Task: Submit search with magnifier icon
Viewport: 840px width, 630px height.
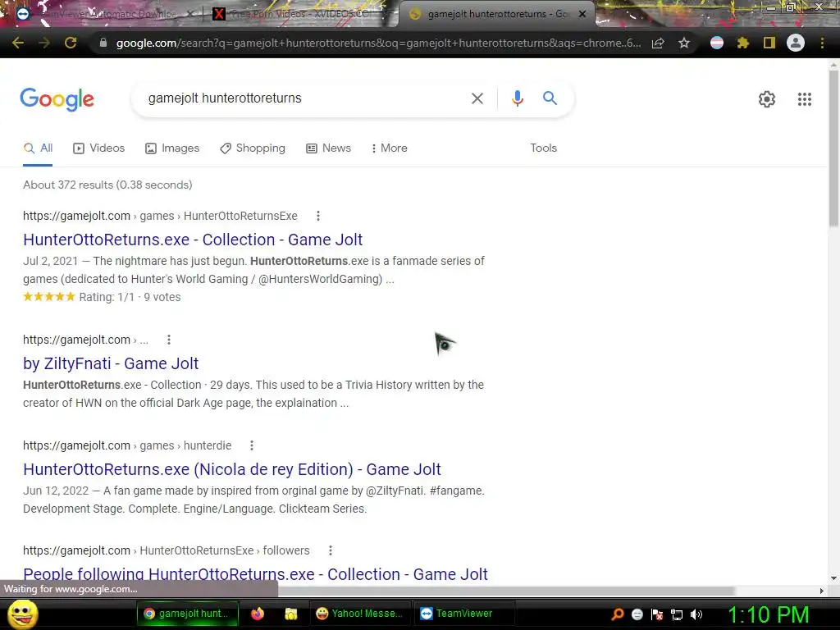Action: tap(550, 98)
